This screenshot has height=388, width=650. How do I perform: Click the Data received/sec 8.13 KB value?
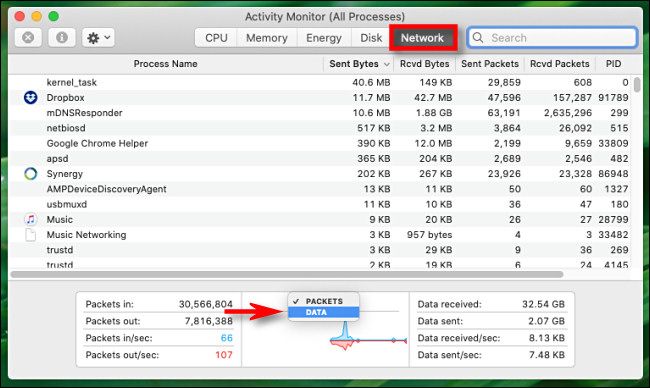[546, 338]
